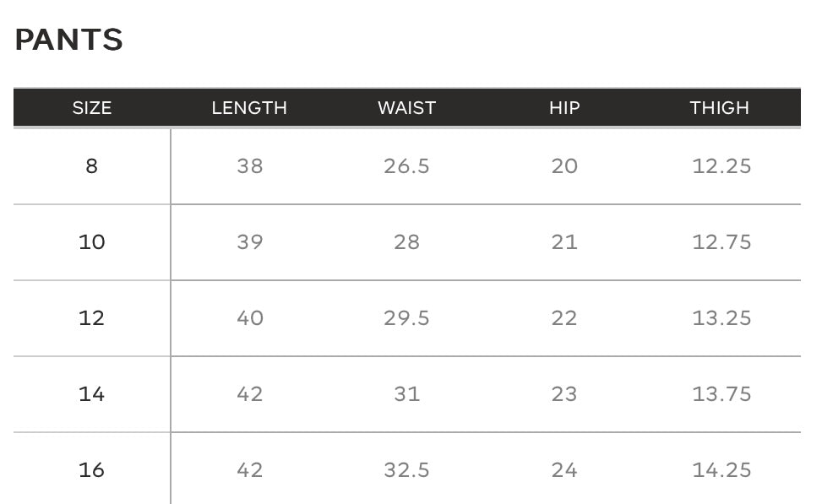Screen dimensions: 822x504
Task: Click the 14.25 thigh value
Action: [x=721, y=470]
